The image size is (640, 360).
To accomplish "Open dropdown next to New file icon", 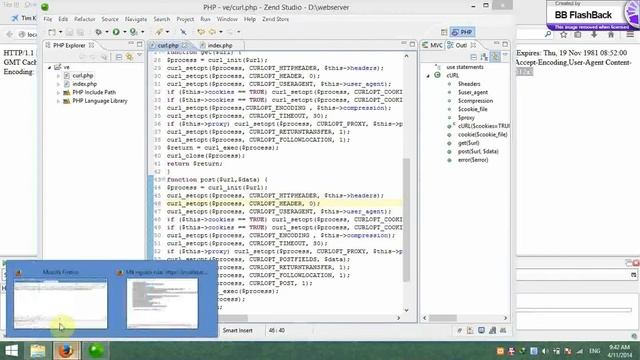I will (60, 32).
